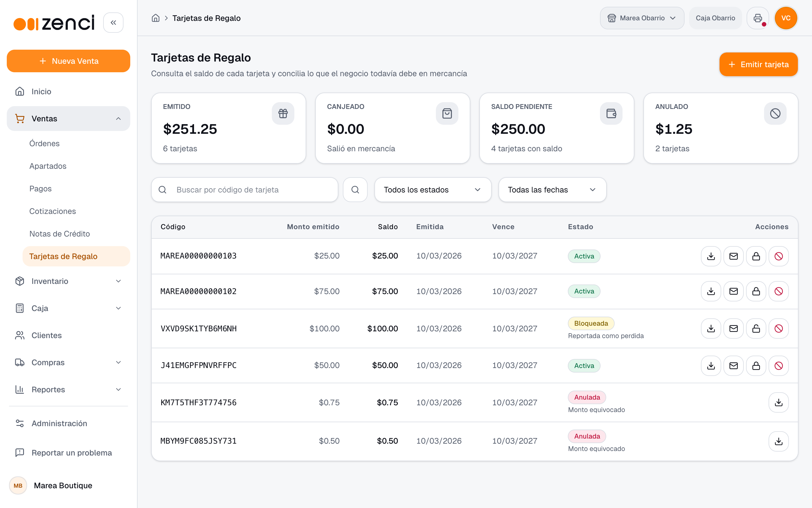Void card MAREA00000000103
The height and width of the screenshot is (508, 812).
tap(779, 256)
